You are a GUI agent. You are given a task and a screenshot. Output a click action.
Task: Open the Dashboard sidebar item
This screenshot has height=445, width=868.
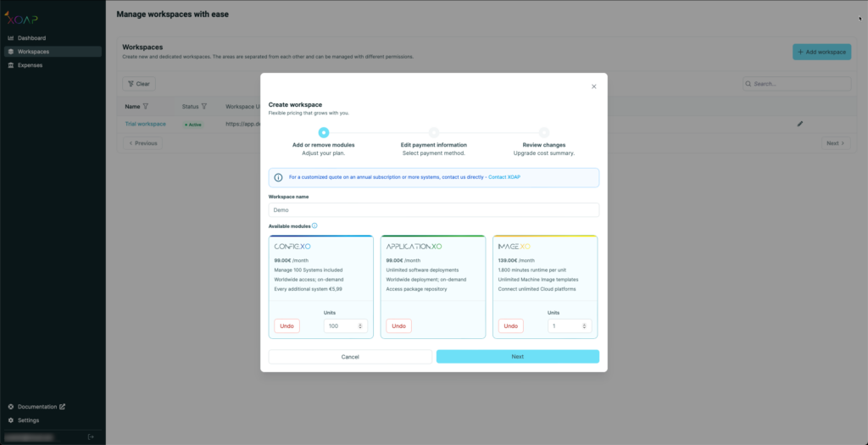pyautogui.click(x=31, y=38)
